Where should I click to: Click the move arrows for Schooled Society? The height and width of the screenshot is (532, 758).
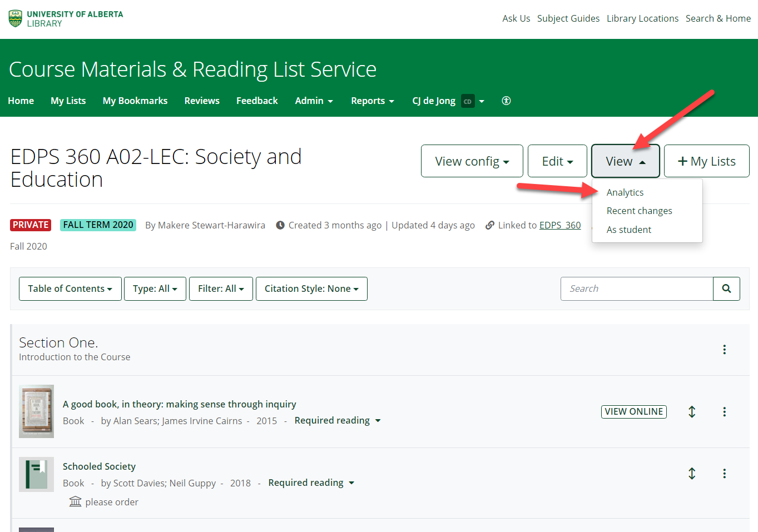[x=692, y=474]
